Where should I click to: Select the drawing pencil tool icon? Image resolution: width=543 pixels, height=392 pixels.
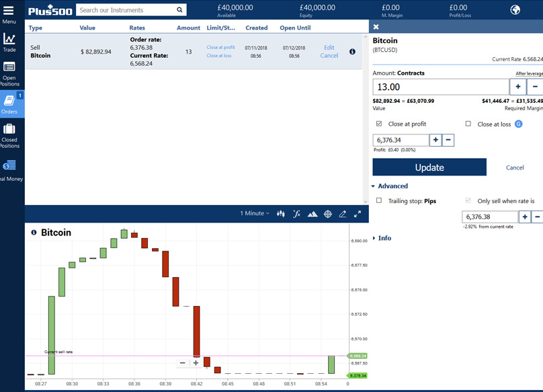pos(343,214)
